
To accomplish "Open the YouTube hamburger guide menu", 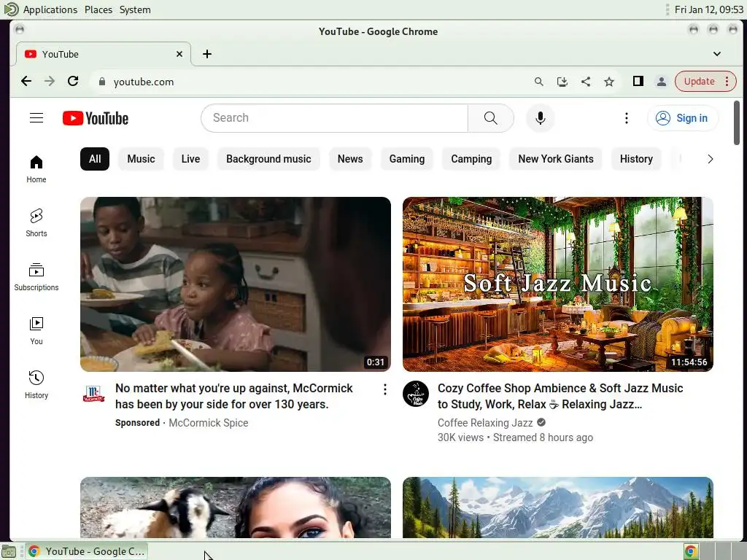I will (36, 118).
